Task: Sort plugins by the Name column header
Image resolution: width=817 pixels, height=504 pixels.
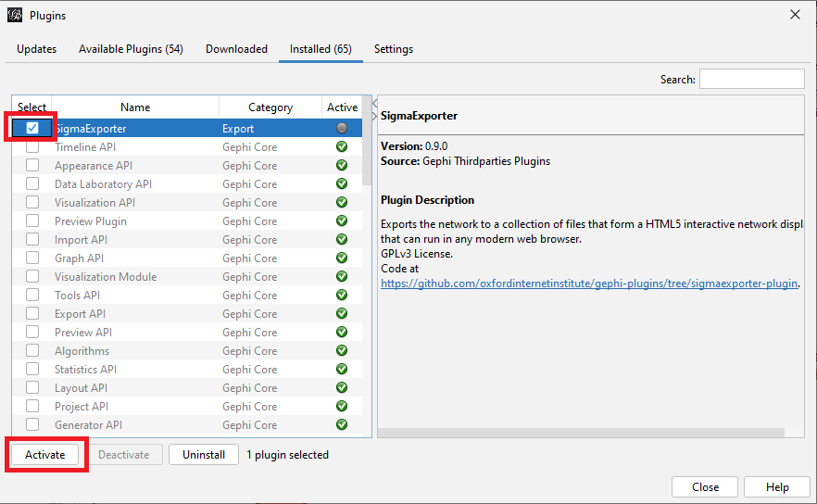Action: (x=135, y=107)
